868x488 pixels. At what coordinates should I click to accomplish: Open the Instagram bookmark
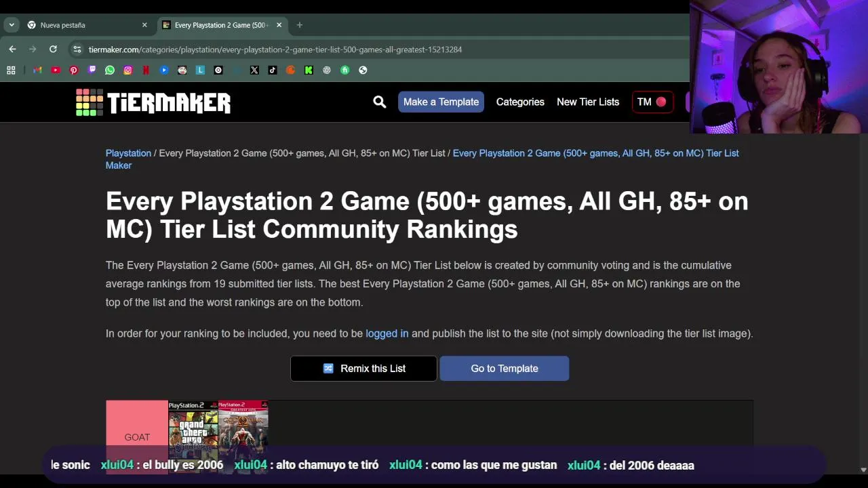[x=128, y=70]
